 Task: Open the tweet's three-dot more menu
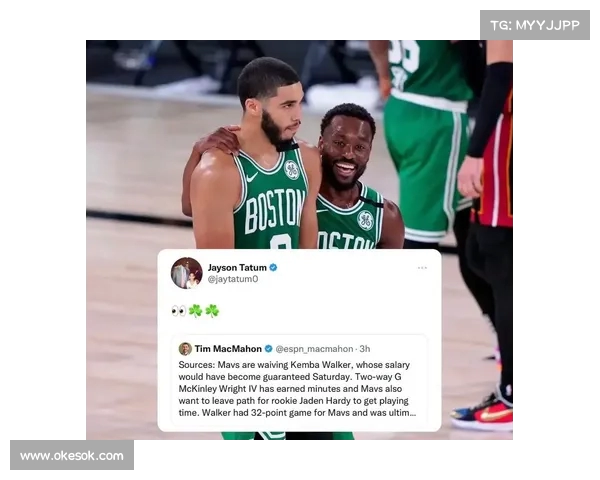(422, 268)
